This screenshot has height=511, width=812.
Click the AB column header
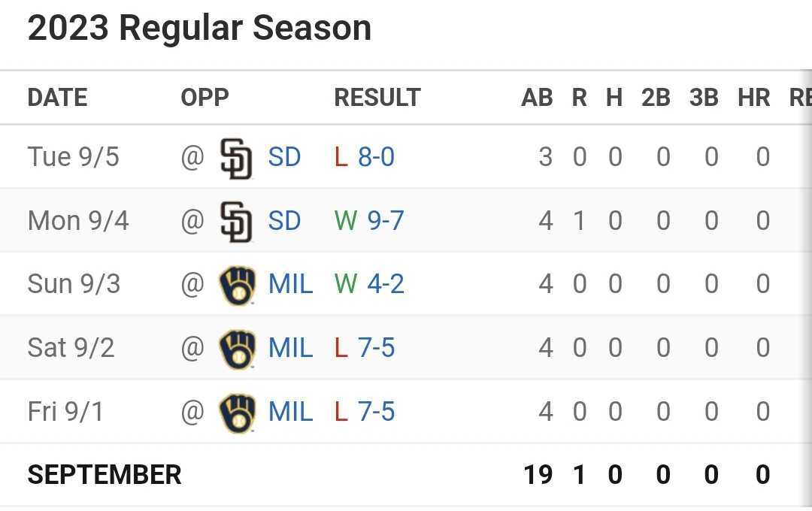pyautogui.click(x=537, y=98)
